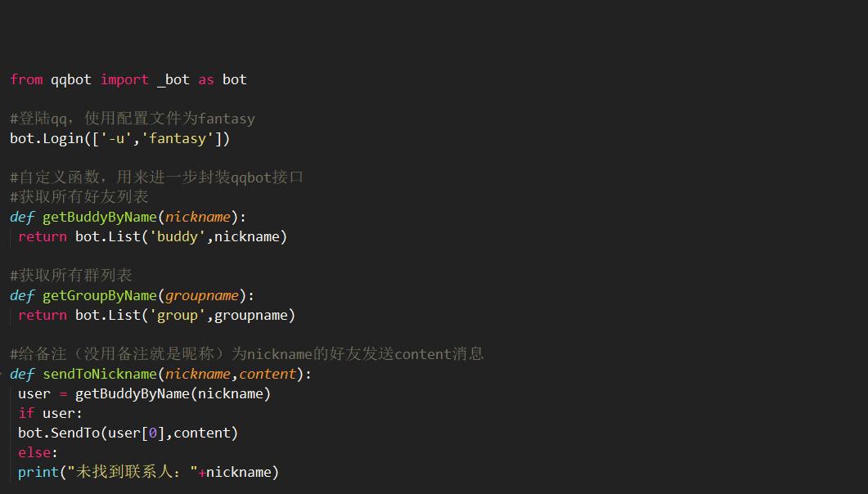
Task: Click the 'else:' line
Action: tap(38, 452)
